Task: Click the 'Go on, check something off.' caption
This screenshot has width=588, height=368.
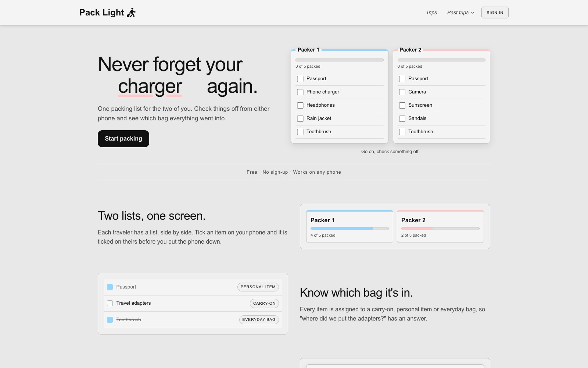Action: pyautogui.click(x=390, y=152)
